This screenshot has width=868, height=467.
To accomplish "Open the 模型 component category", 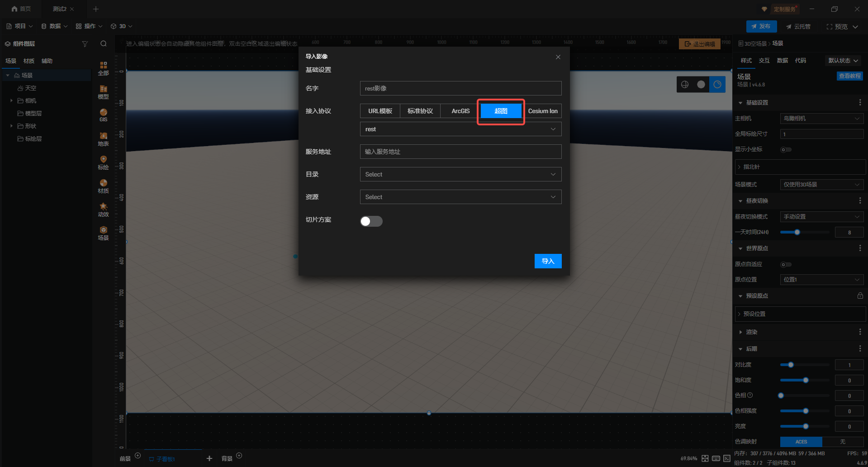I will click(103, 92).
